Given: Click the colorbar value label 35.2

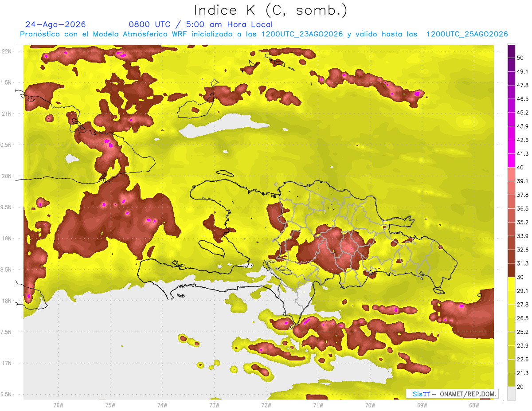Looking at the screenshot, I should (x=523, y=222).
